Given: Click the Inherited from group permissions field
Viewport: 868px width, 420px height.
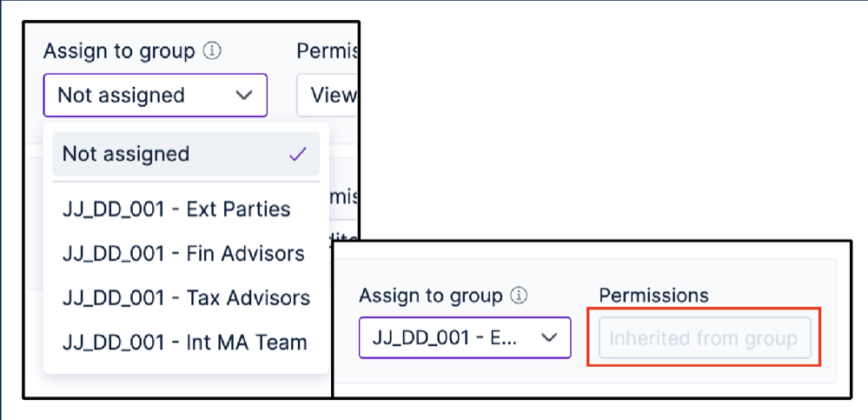Looking at the screenshot, I should pyautogui.click(x=705, y=337).
